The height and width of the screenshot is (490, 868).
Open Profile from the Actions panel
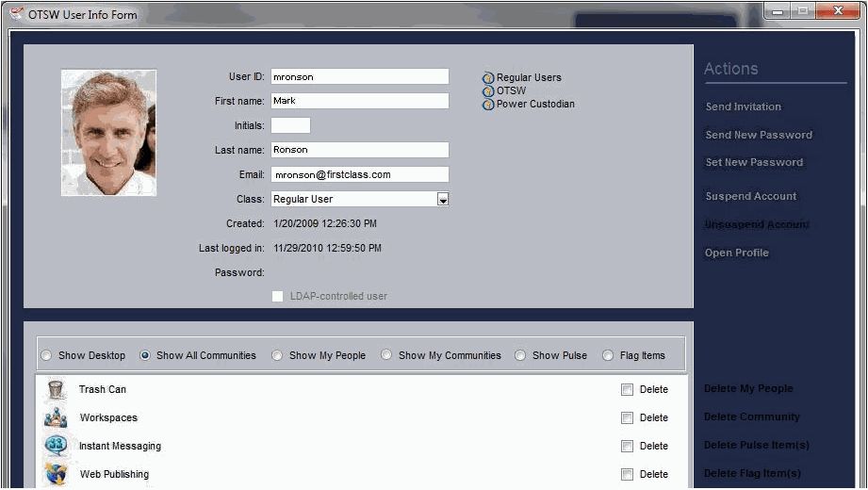pyautogui.click(x=736, y=253)
